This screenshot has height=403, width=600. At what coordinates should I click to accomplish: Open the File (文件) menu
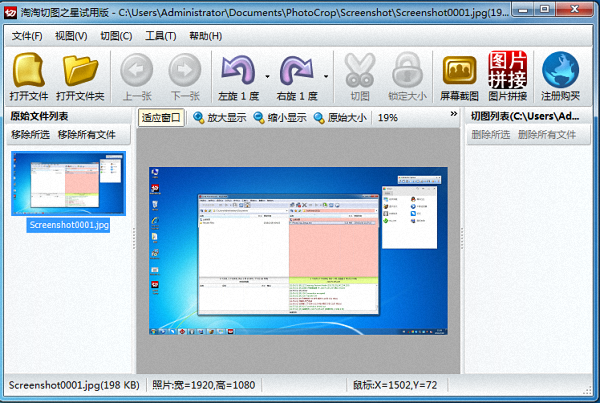tap(25, 36)
